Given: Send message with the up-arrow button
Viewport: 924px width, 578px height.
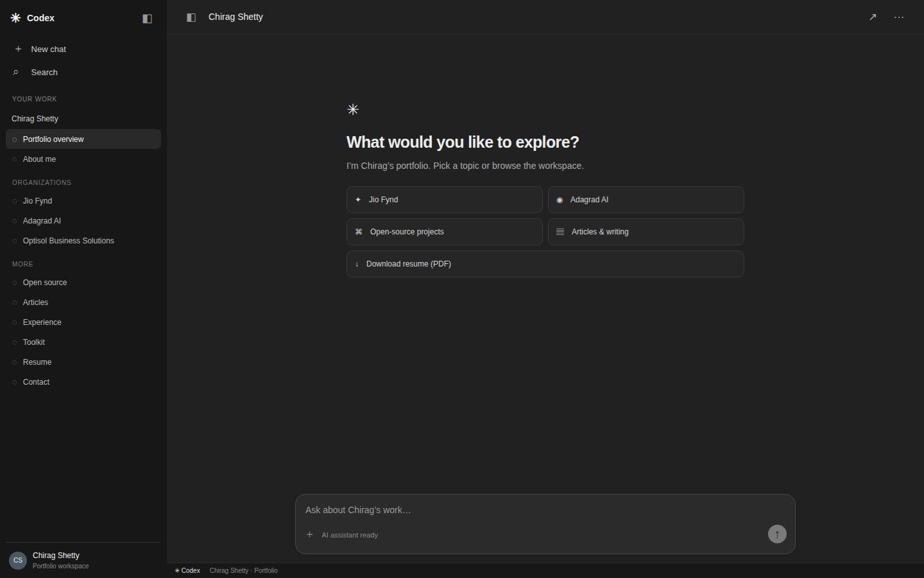Looking at the screenshot, I should pyautogui.click(x=777, y=534).
